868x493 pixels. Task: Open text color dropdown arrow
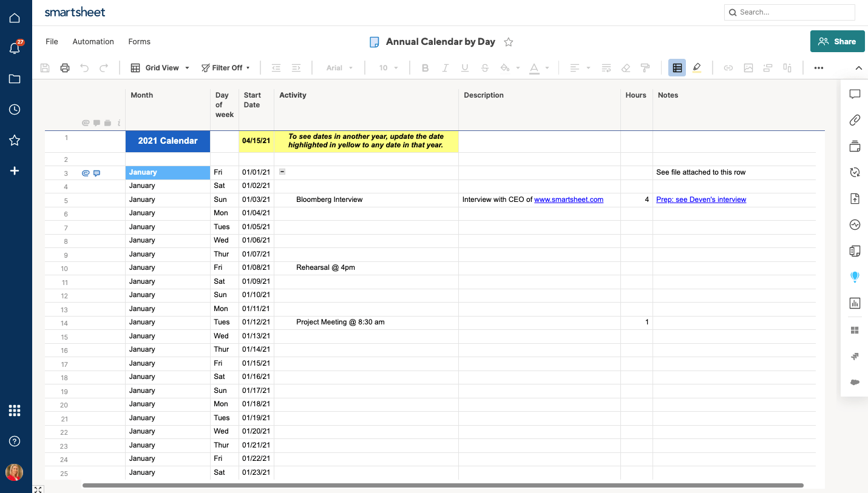tap(547, 68)
